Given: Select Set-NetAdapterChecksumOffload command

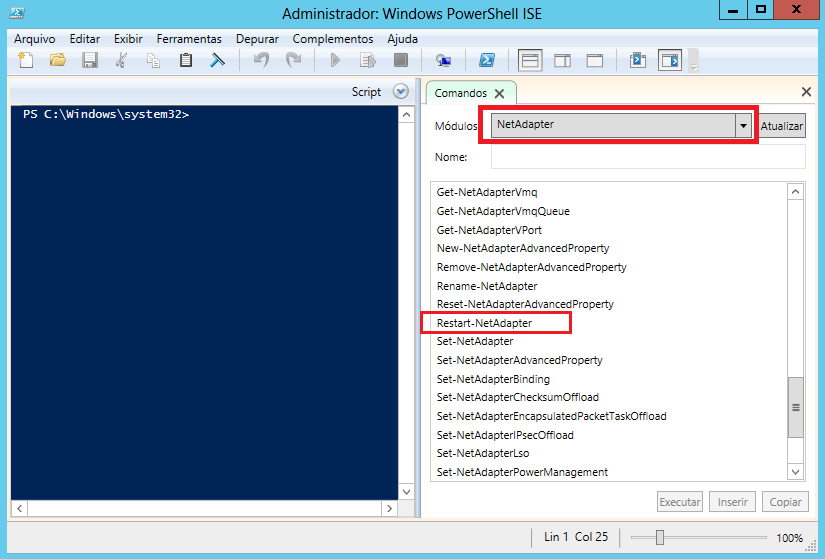Looking at the screenshot, I should (518, 397).
